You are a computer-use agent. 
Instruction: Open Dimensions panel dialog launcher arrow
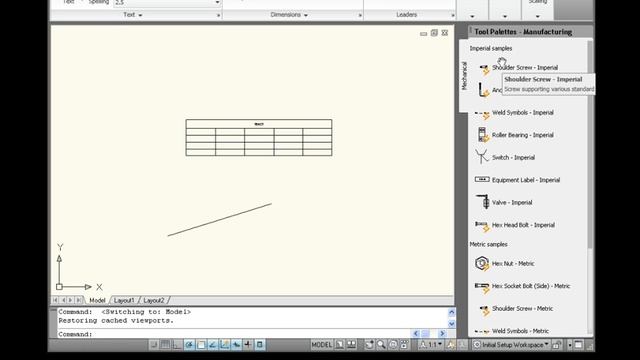tap(360, 15)
